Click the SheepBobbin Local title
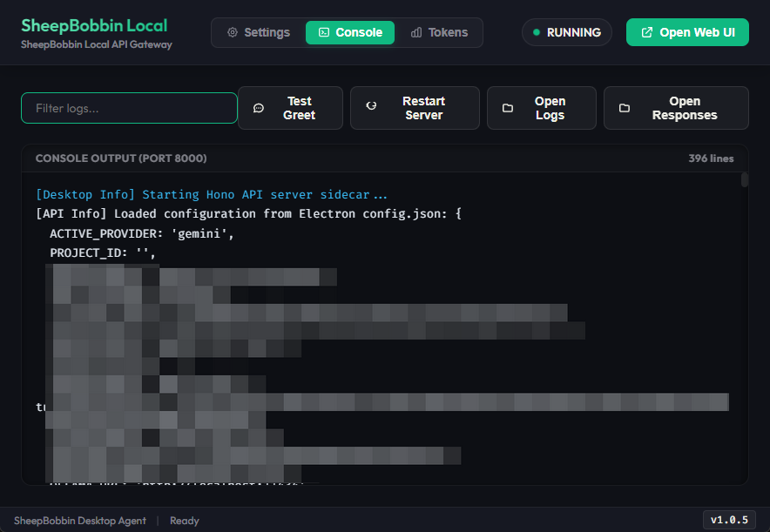770x532 pixels. [x=94, y=25]
